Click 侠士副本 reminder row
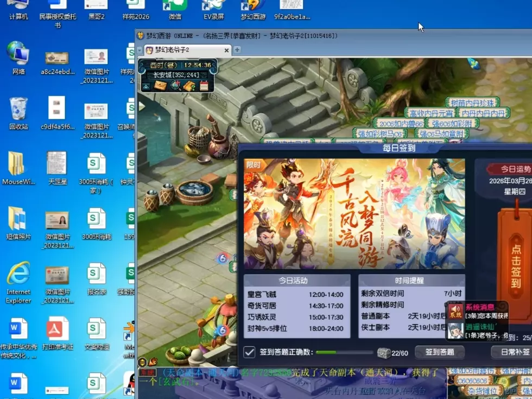Image resolution: width=532 pixels, height=399 pixels. point(404,327)
